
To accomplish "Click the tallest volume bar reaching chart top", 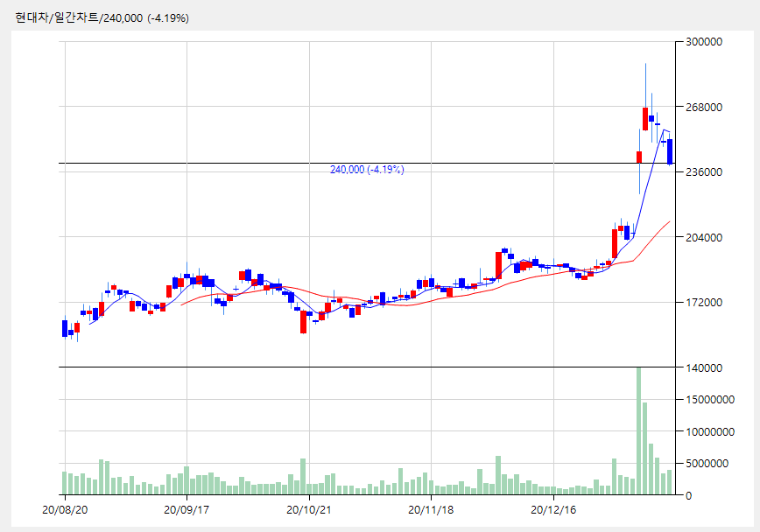I will click(x=639, y=430).
